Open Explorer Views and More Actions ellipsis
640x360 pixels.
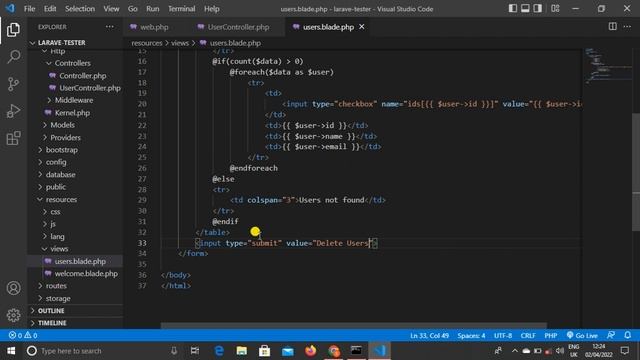110,27
